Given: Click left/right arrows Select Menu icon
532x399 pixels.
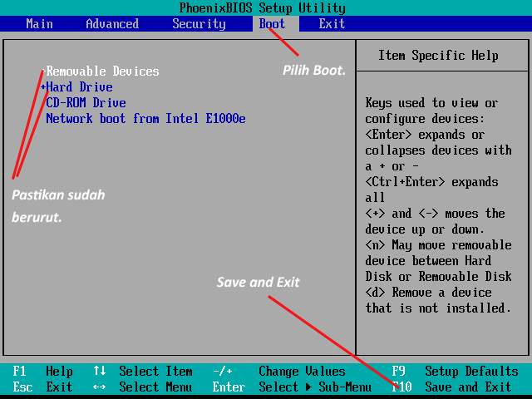Looking at the screenshot, I should point(100,387).
